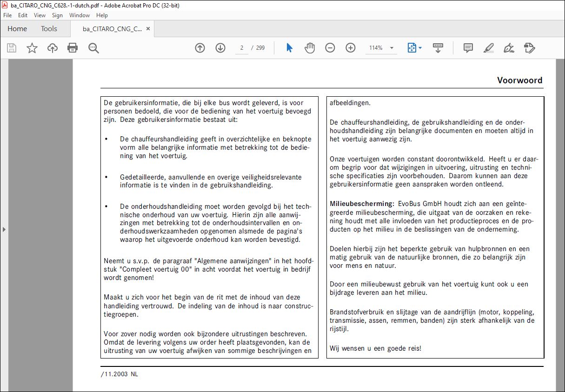Click the scrolling mode keyboard icon
This screenshot has height=392, width=565.
pos(438,48)
